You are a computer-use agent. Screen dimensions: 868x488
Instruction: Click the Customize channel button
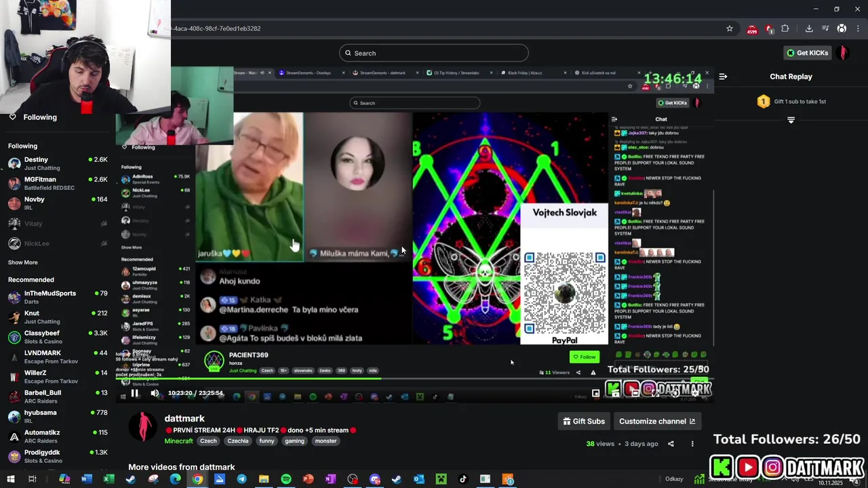[657, 421]
